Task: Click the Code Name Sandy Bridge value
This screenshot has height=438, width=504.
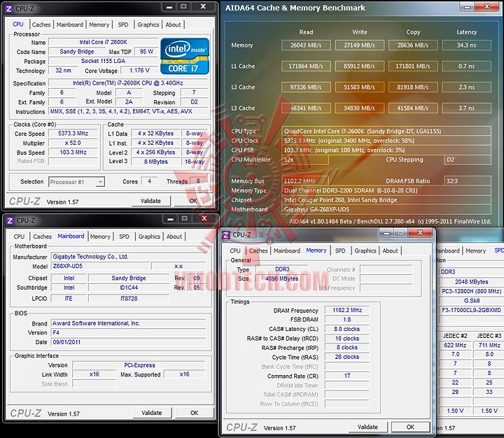Action: point(77,51)
